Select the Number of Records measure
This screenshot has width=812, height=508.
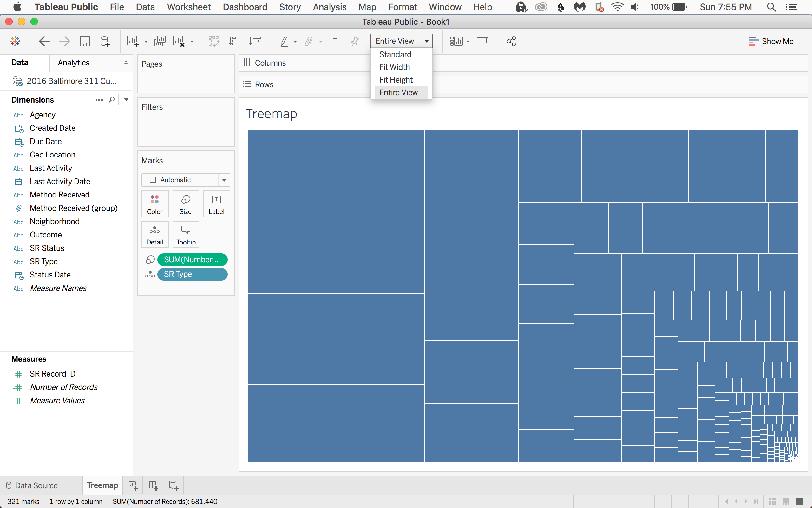click(x=64, y=387)
